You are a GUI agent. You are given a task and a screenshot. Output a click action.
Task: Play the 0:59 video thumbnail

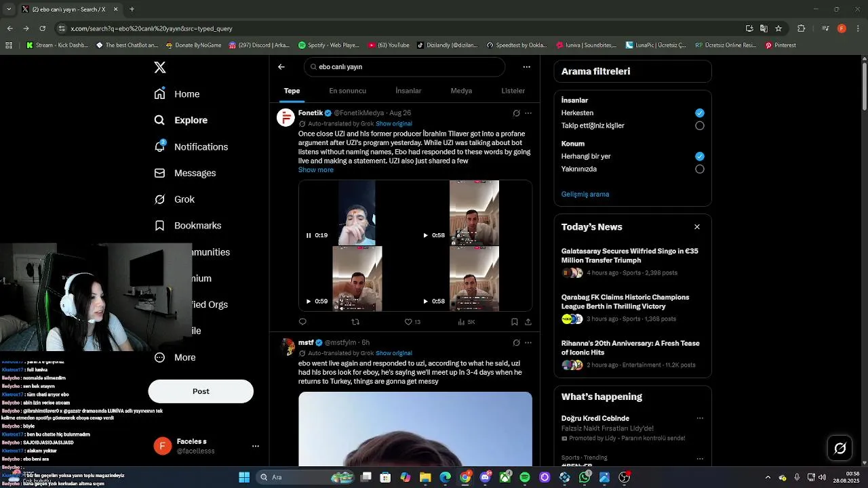tap(309, 301)
